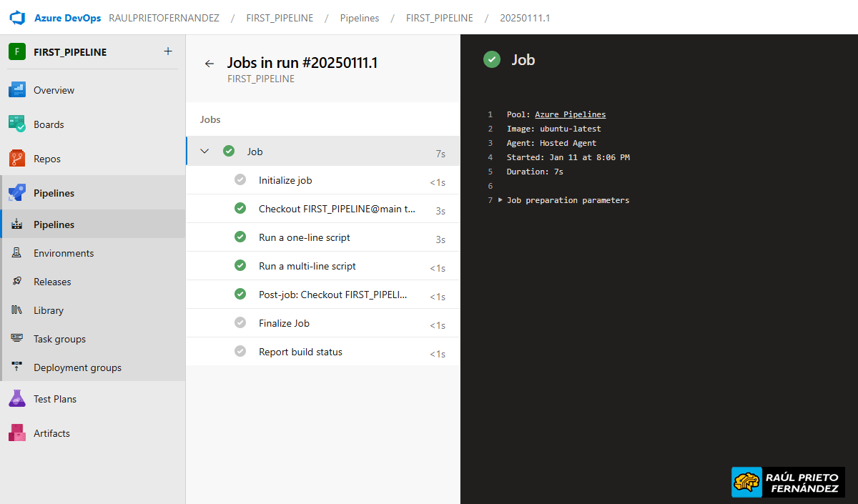
Task: Go to Repos in the sidebar
Action: (47, 159)
